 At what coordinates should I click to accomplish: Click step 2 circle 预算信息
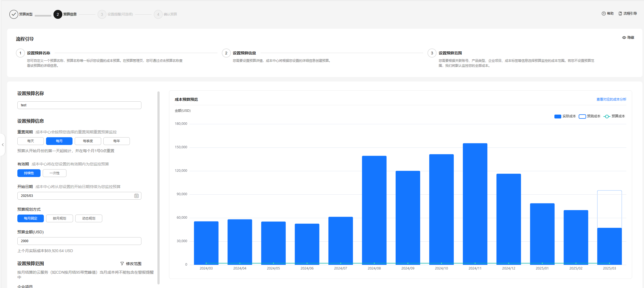pos(58,14)
